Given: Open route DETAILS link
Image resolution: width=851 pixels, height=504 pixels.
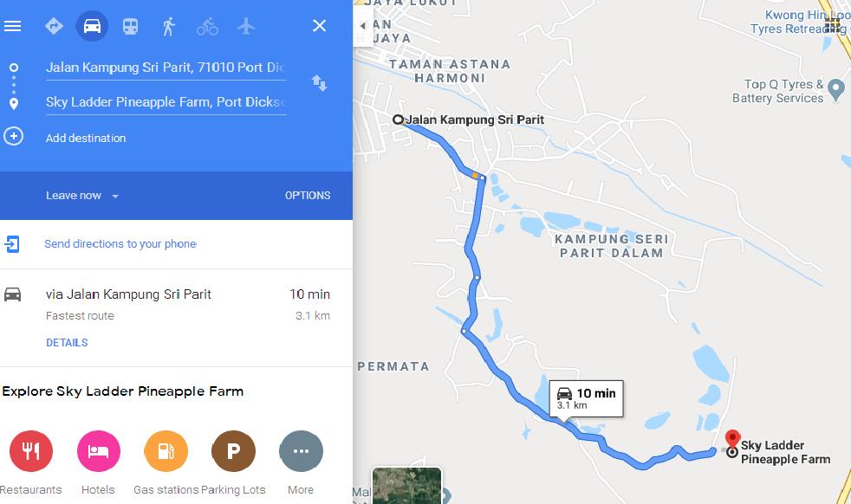Looking at the screenshot, I should pos(67,342).
